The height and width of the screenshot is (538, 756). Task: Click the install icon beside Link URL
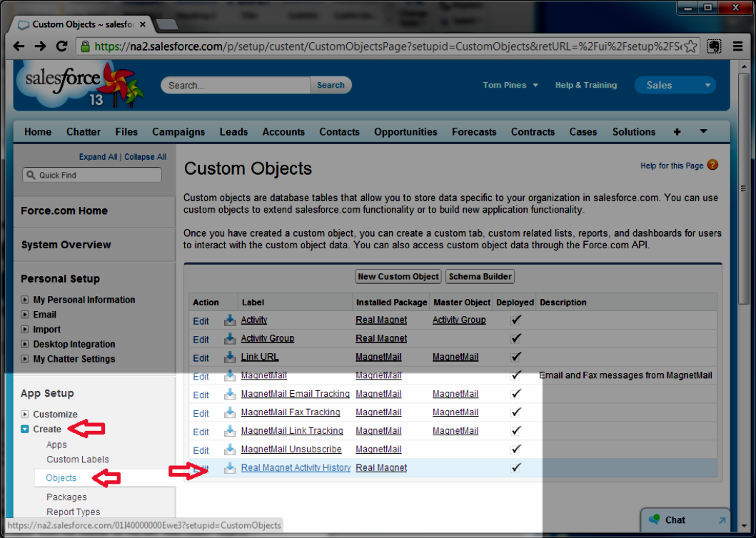coord(230,357)
